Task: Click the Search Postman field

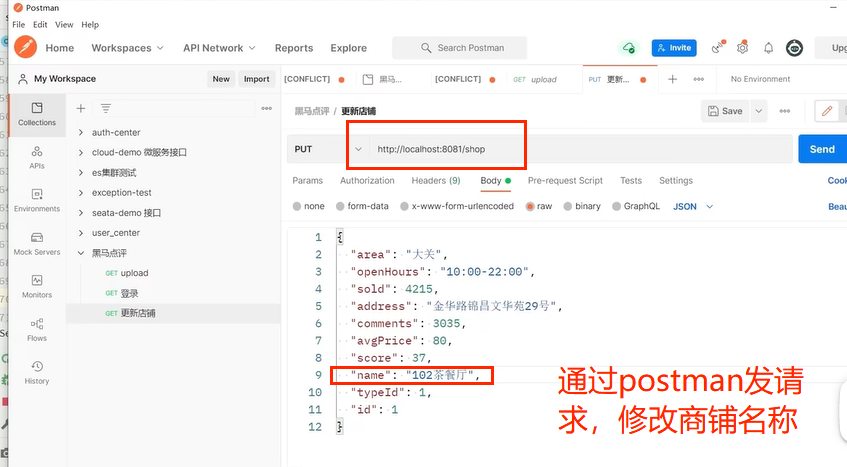Action: click(x=460, y=48)
